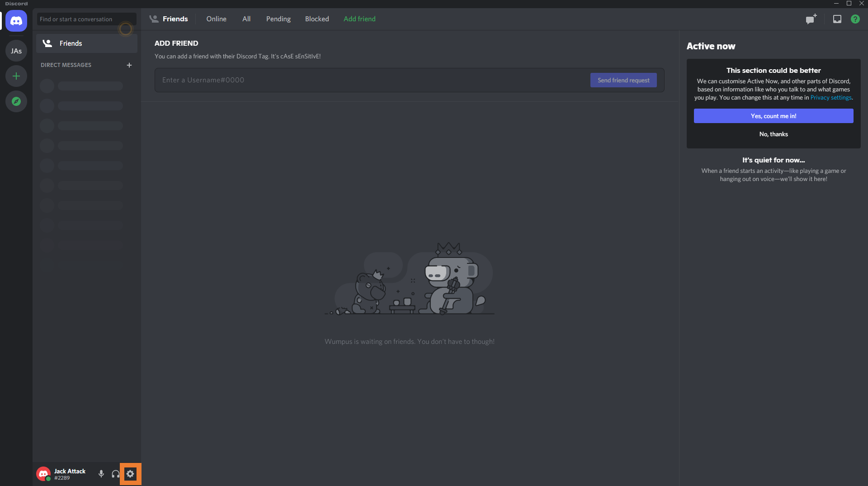
Task: Click the Discord home logo icon
Action: [16, 21]
